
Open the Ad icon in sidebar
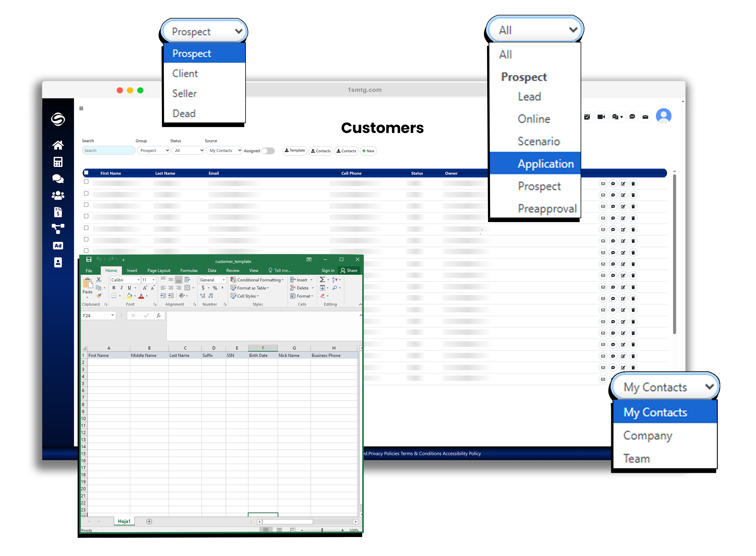58,246
